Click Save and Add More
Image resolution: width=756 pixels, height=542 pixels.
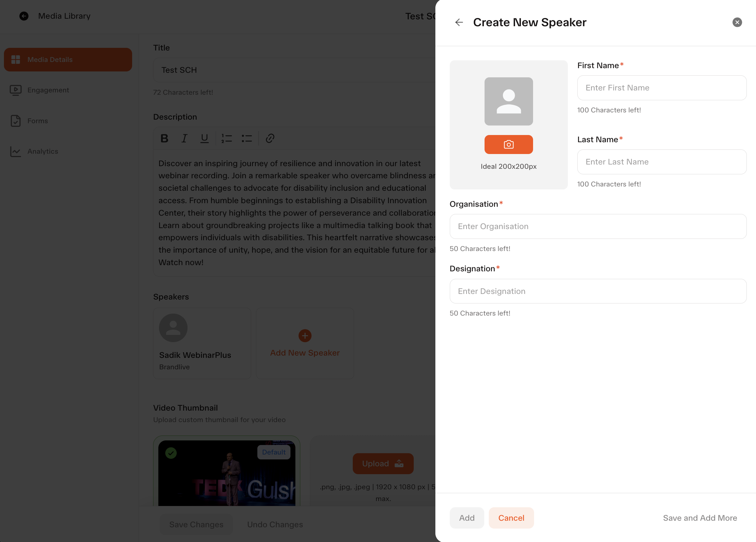[x=700, y=518]
